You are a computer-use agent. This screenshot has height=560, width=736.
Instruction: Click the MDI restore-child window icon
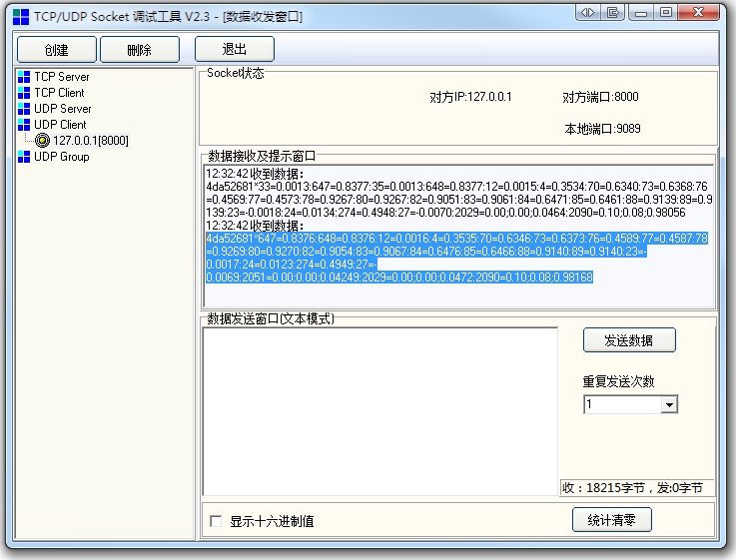612,13
